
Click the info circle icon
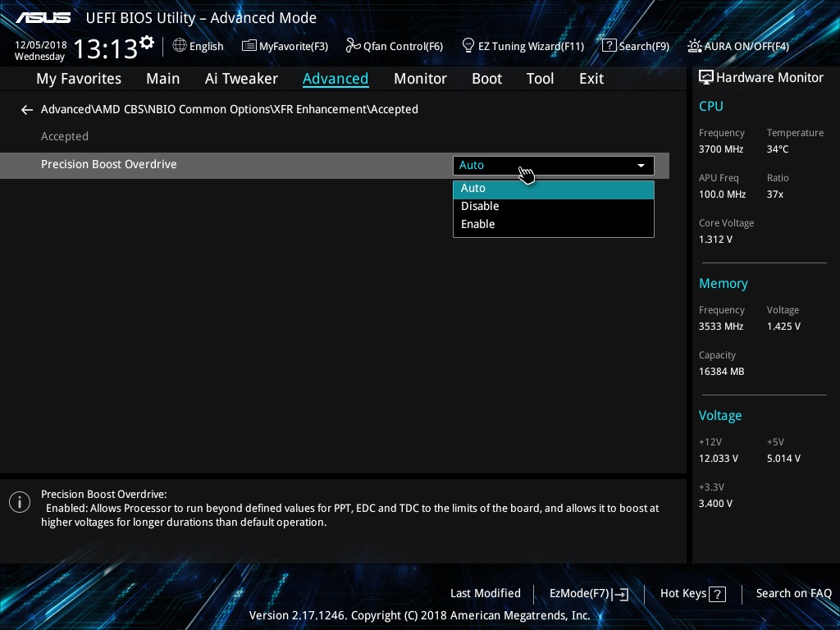coord(20,502)
